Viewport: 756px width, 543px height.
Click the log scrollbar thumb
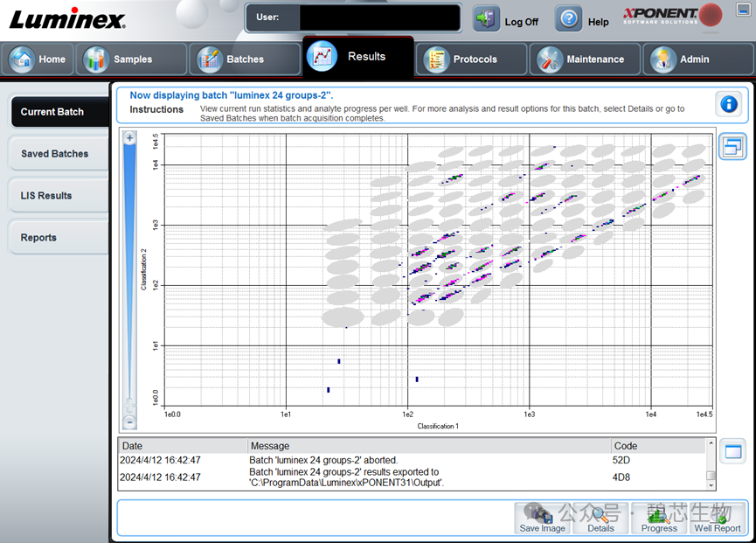pos(711,476)
